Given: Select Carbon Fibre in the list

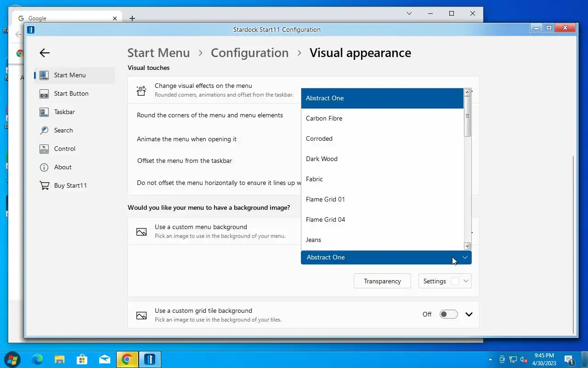Looking at the screenshot, I should click(x=382, y=118).
